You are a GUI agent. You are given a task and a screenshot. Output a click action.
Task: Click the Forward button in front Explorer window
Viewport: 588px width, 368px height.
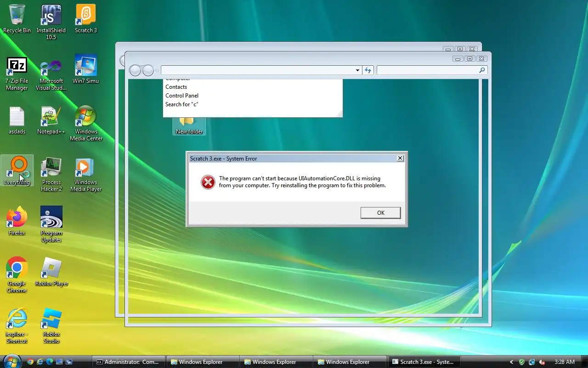(x=148, y=70)
